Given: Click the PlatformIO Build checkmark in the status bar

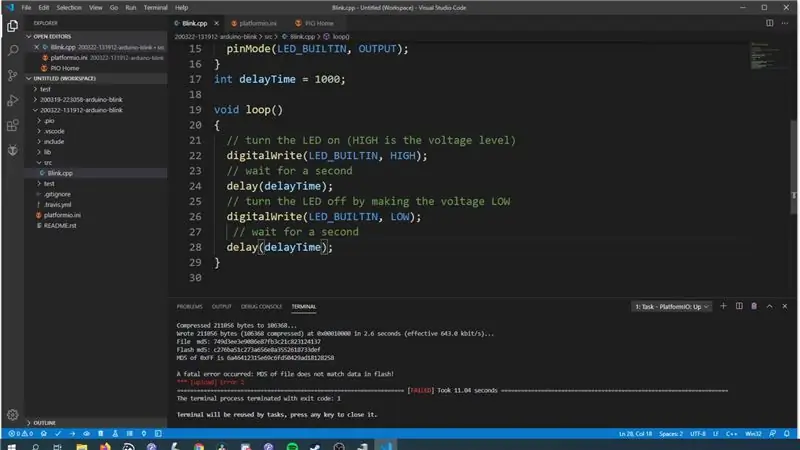Looking at the screenshot, I should [x=58, y=434].
